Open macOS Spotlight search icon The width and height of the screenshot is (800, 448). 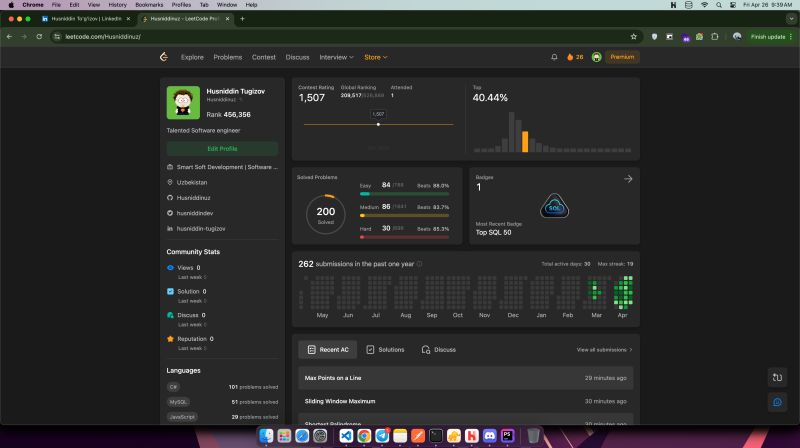(x=719, y=5)
